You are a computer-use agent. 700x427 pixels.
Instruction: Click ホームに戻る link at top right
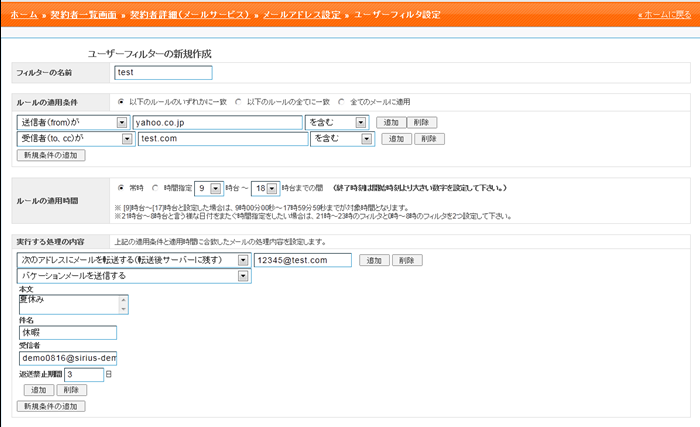(x=664, y=17)
